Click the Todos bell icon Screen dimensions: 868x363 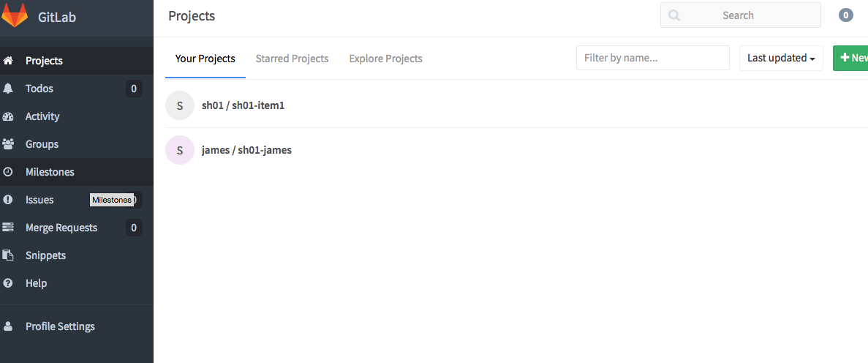[x=9, y=89]
